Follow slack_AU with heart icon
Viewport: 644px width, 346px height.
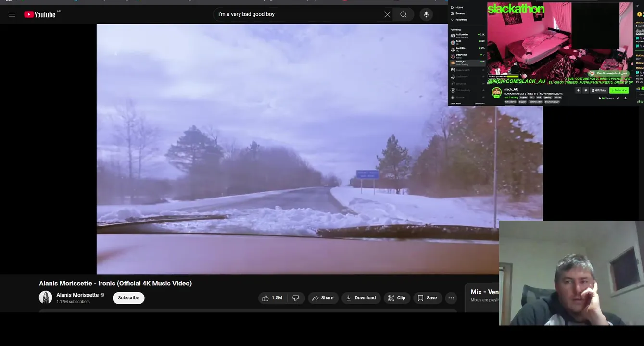tap(585, 90)
